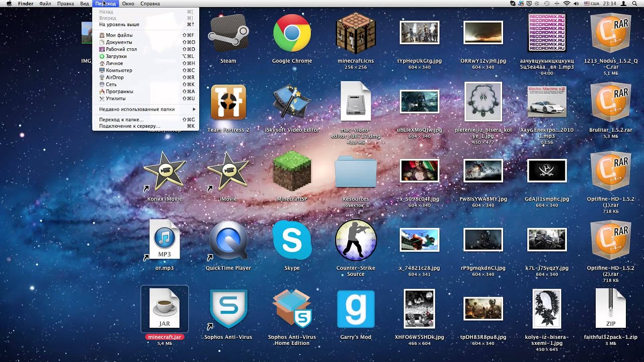This screenshot has width=644, height=362.
Task: Launch QuickTime Player shortcut
Action: (x=228, y=240)
